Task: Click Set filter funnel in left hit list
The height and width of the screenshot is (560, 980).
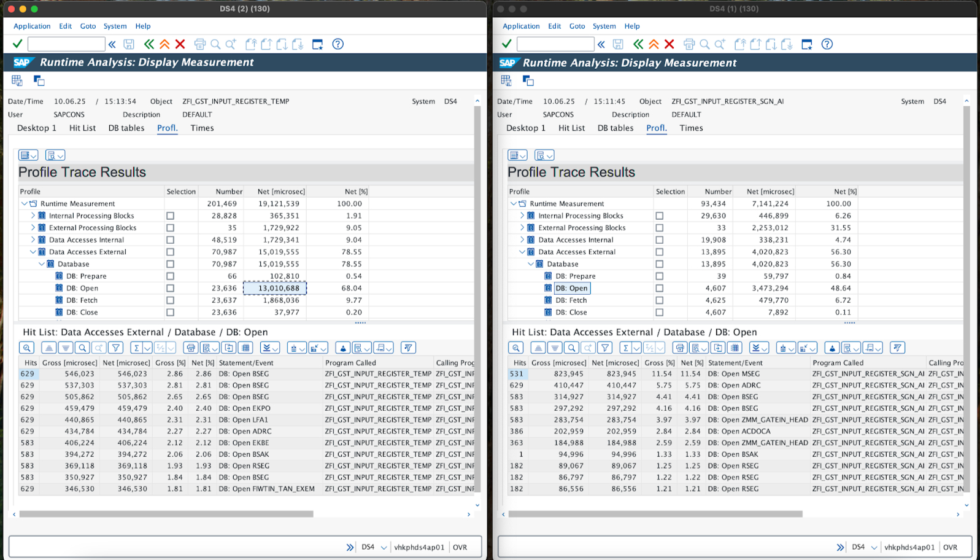Action: coord(116,348)
